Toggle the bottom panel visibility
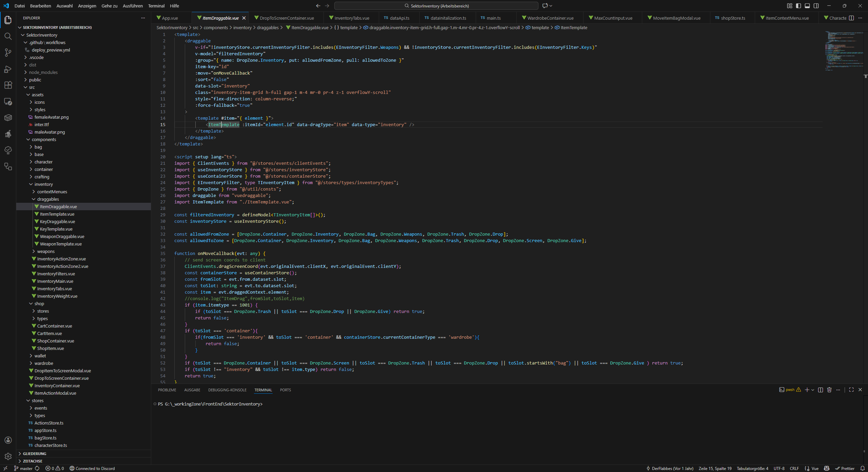868x472 pixels. (x=808, y=6)
